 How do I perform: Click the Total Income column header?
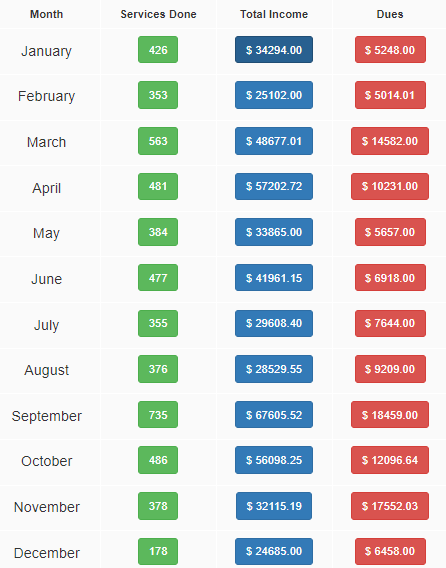pyautogui.click(x=274, y=14)
